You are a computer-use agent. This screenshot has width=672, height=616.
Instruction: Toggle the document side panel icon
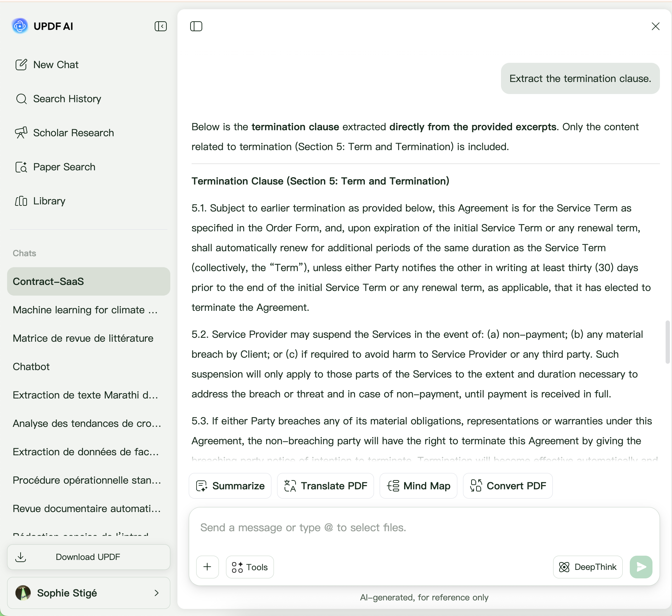click(196, 26)
